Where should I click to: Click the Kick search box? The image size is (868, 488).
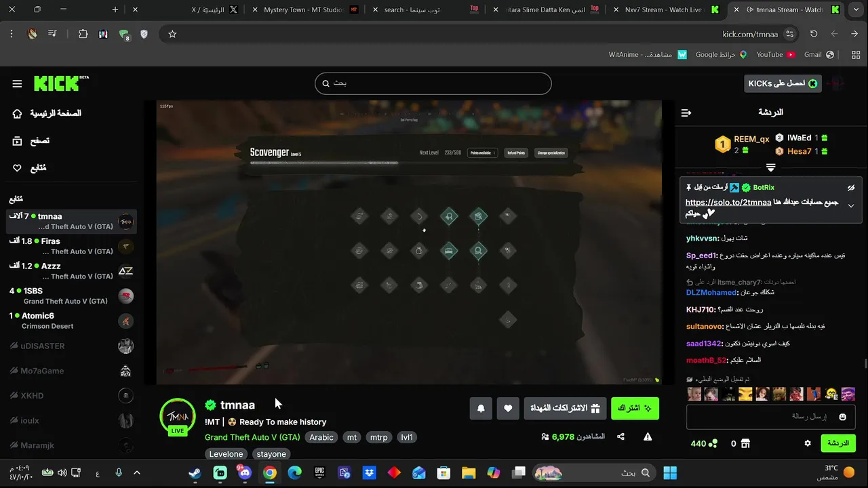pos(433,83)
